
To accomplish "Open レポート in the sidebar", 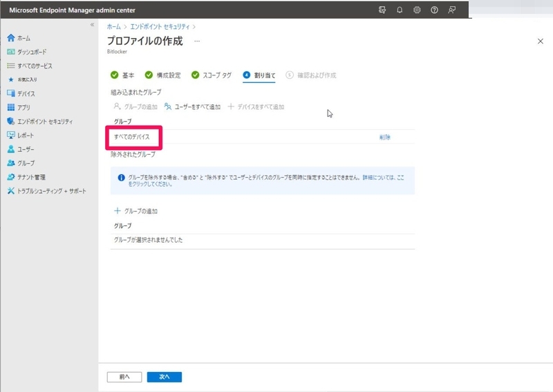I will click(21, 136).
